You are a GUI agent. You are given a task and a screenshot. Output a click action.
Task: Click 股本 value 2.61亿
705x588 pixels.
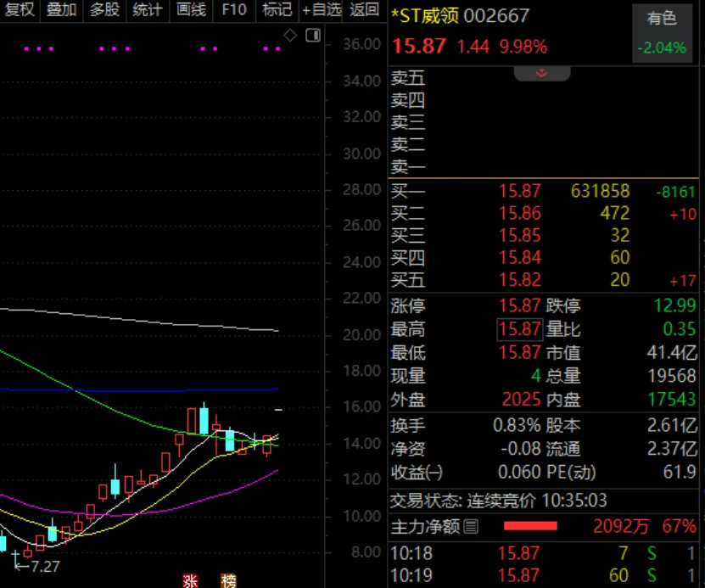[672, 425]
